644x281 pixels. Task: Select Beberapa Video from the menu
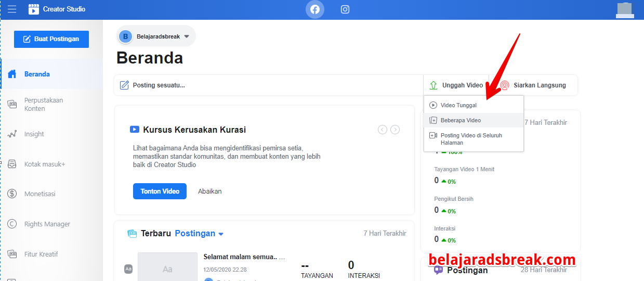tap(474, 120)
